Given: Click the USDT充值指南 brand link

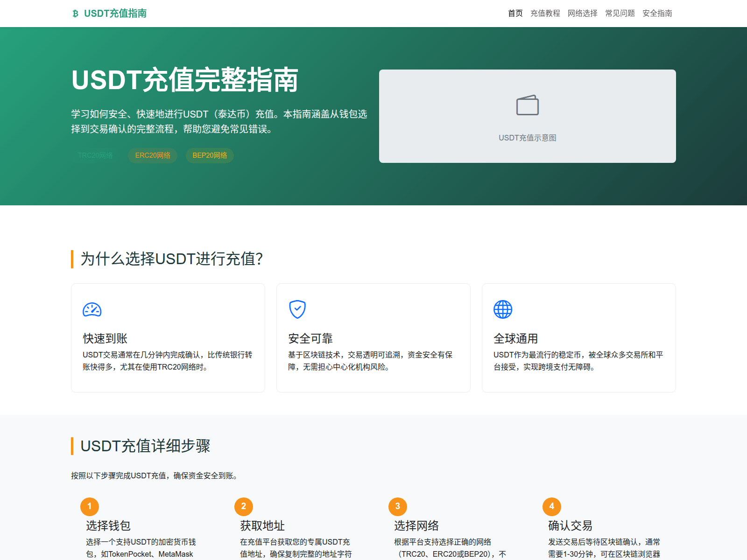Looking at the screenshot, I should click(x=115, y=14).
